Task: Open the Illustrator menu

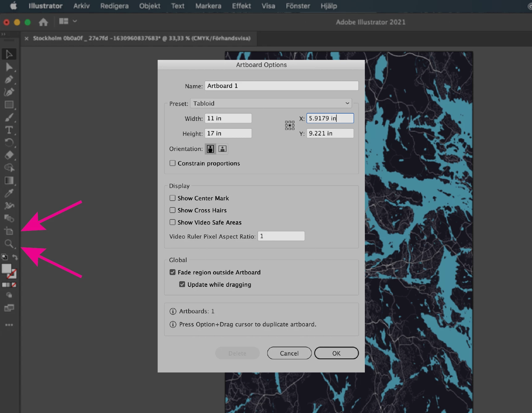Action: (x=45, y=6)
